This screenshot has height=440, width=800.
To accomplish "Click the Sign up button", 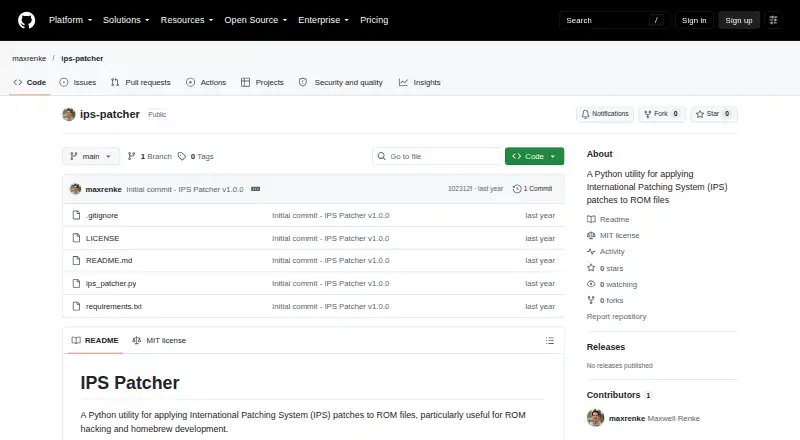I will [739, 20].
